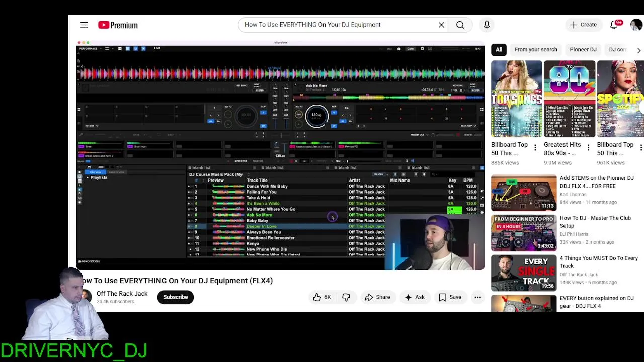This screenshot has width=644, height=362.
Task: Open more actions ellipsis under video
Action: point(477,297)
